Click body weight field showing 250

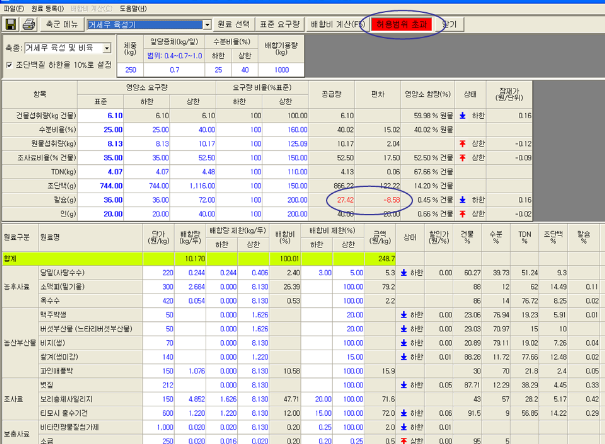pos(130,70)
